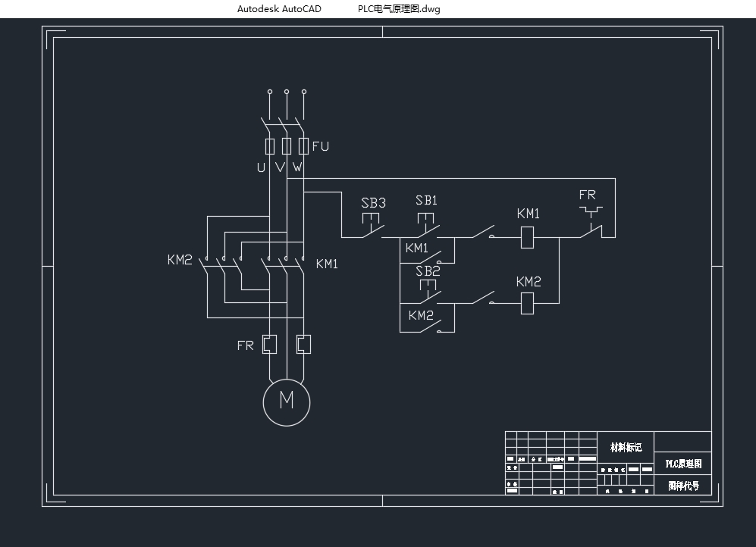Click the middle fuse symbol on V phase
756x547 pixels.
click(287, 145)
